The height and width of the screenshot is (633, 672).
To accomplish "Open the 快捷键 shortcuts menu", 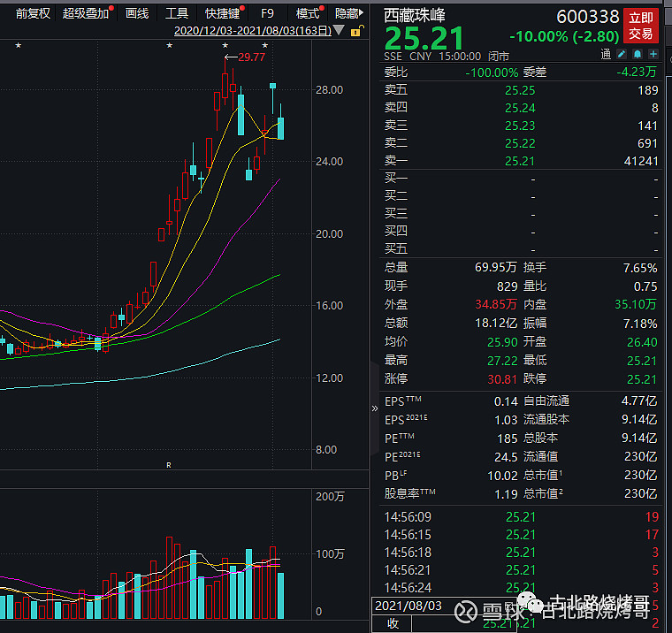I will pyautogui.click(x=223, y=14).
